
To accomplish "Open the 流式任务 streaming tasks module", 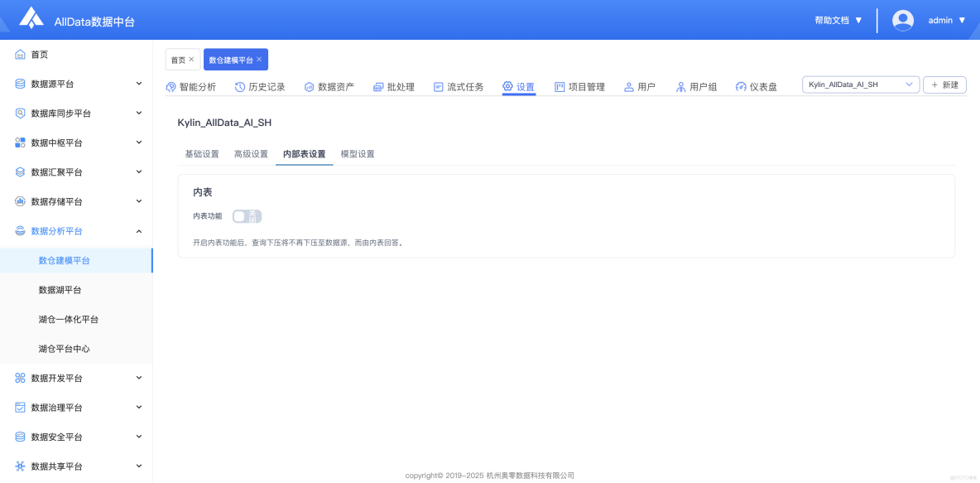I will point(458,86).
